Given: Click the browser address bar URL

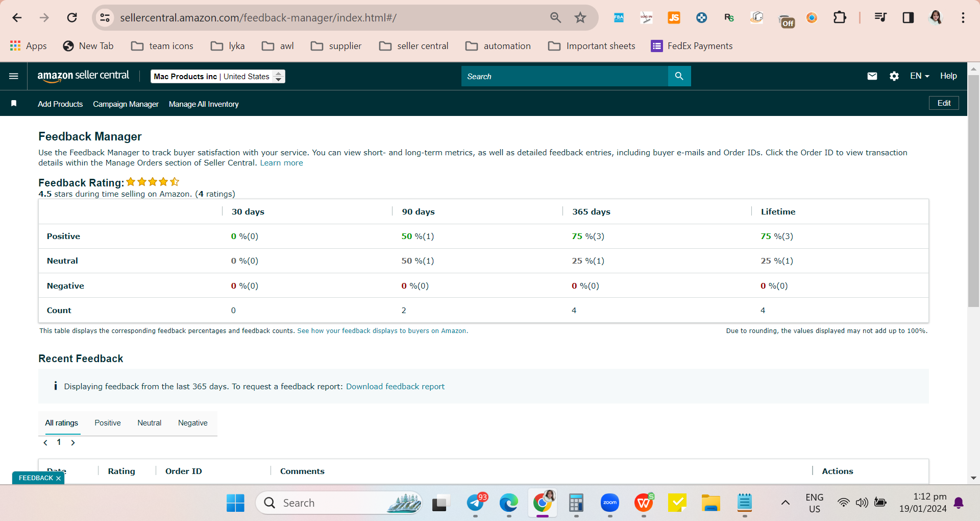Looking at the screenshot, I should click(x=258, y=18).
